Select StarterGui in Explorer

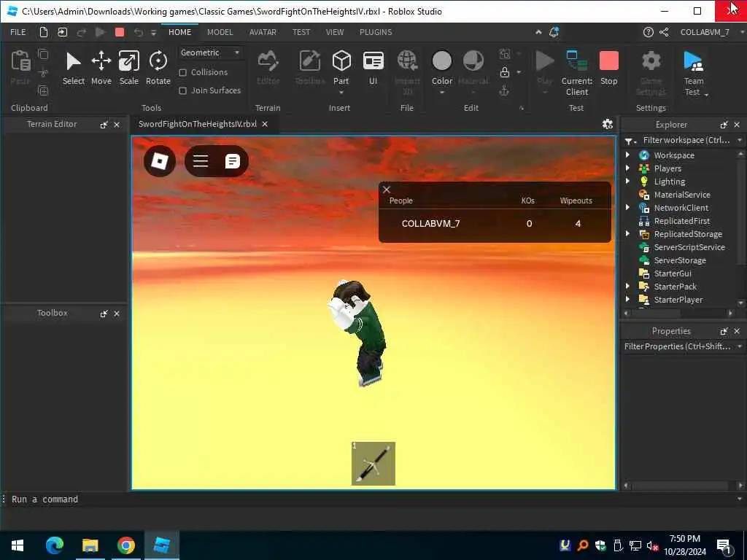672,273
